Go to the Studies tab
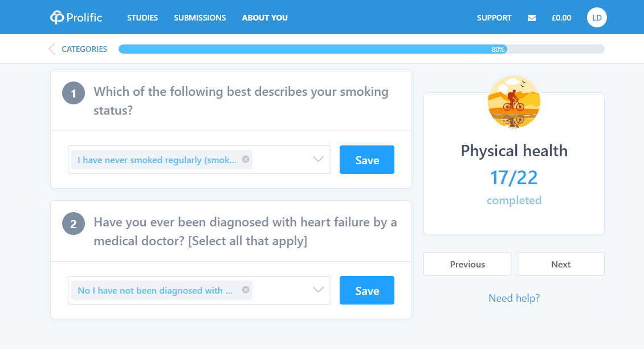The width and height of the screenshot is (644, 349). (x=142, y=18)
